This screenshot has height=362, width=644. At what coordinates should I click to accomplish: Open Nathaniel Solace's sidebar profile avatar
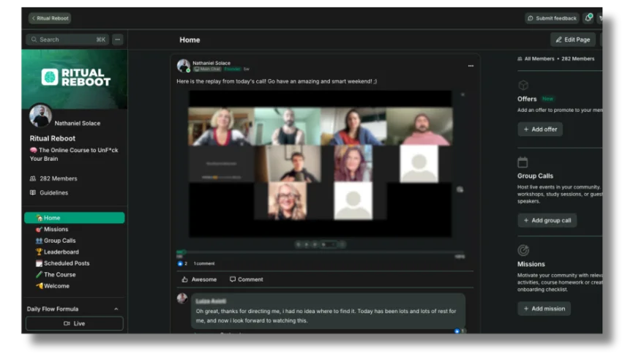tap(40, 116)
